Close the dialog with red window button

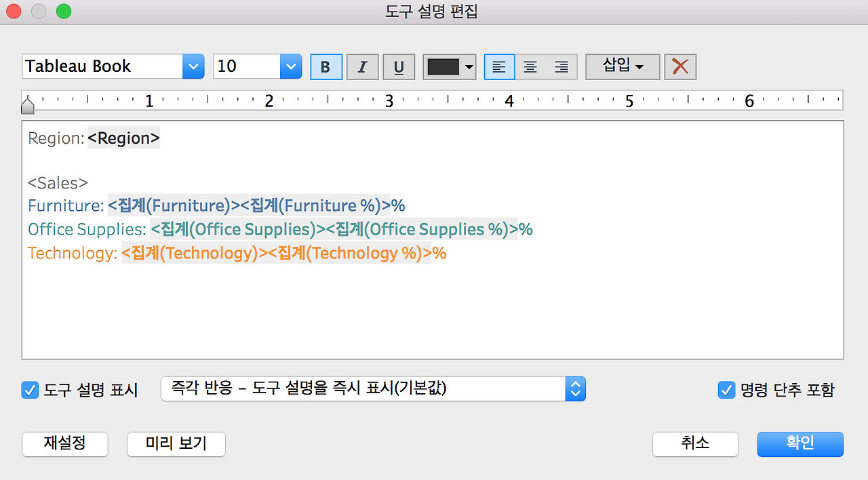[x=14, y=12]
